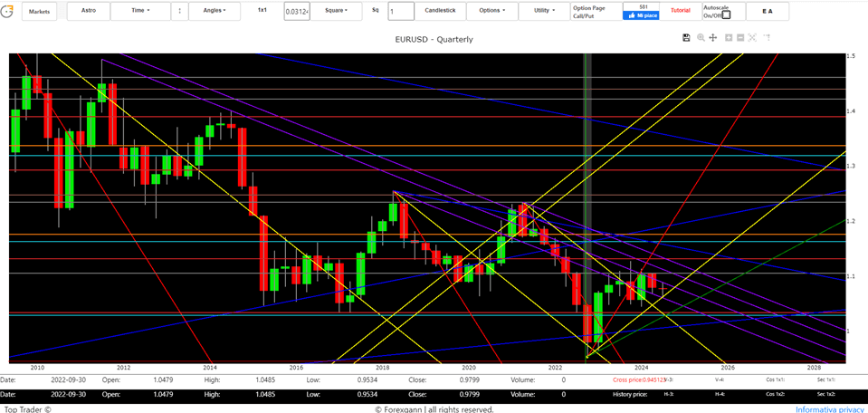Open the Time dropdown
868x413 pixels.
point(140,11)
